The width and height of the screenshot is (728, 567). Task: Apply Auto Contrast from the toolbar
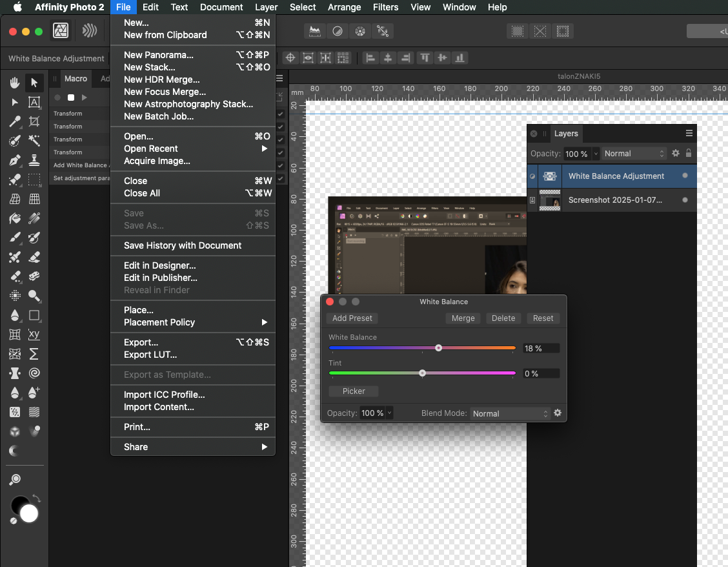click(x=338, y=31)
